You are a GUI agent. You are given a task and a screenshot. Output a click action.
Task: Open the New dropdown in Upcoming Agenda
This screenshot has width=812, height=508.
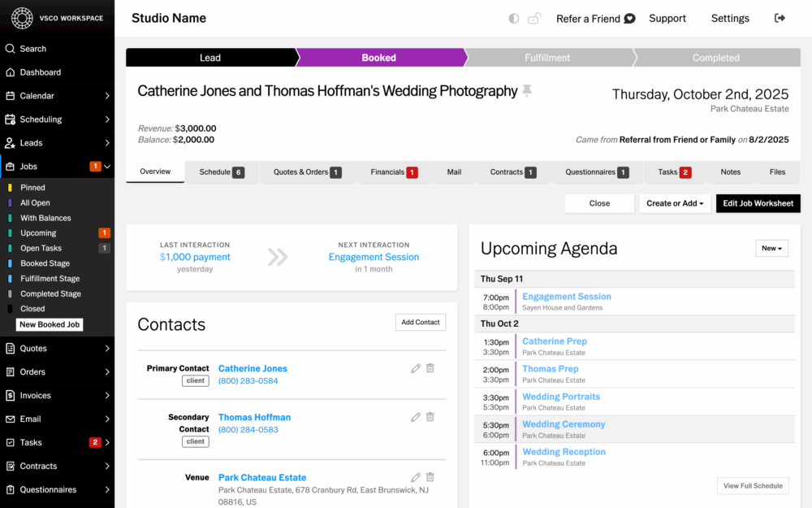(x=771, y=248)
